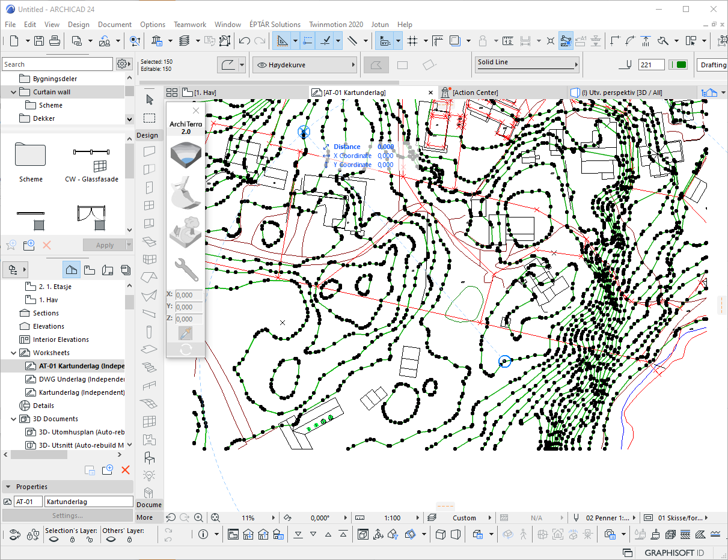
Task: Click the GRAPHISOFT ID label
Action: coord(674,553)
